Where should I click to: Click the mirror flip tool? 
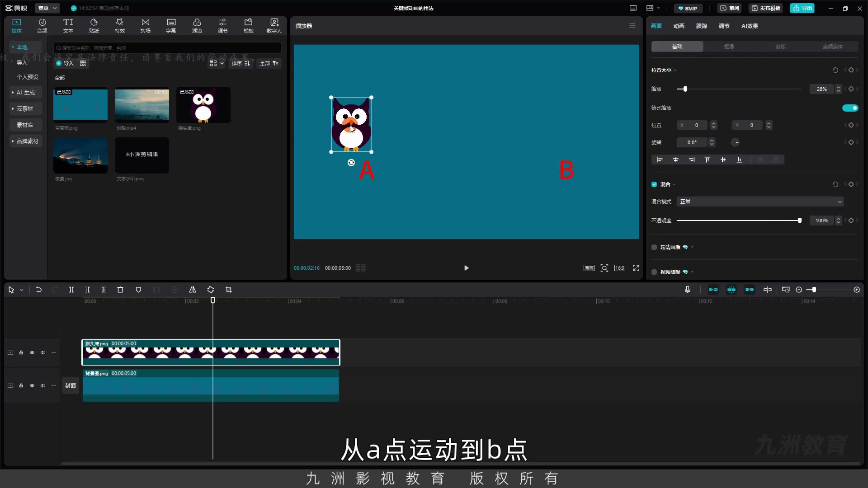click(x=193, y=290)
